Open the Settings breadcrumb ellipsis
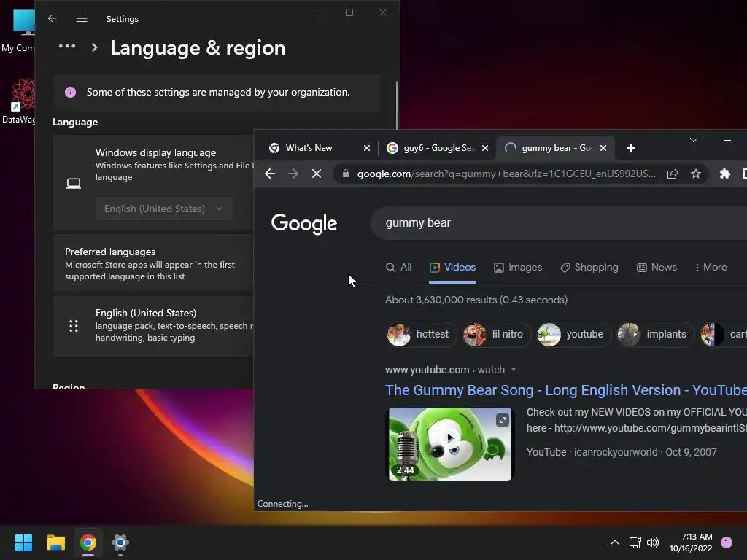The image size is (747, 560). [x=66, y=46]
